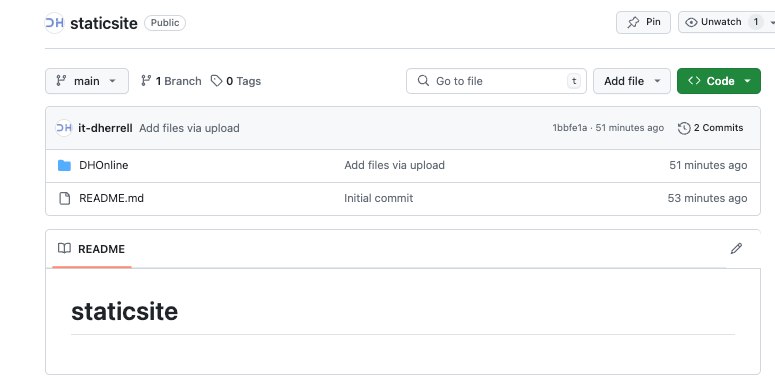The image size is (775, 381).
Task: Click the book icon in README tab
Action: tap(64, 248)
